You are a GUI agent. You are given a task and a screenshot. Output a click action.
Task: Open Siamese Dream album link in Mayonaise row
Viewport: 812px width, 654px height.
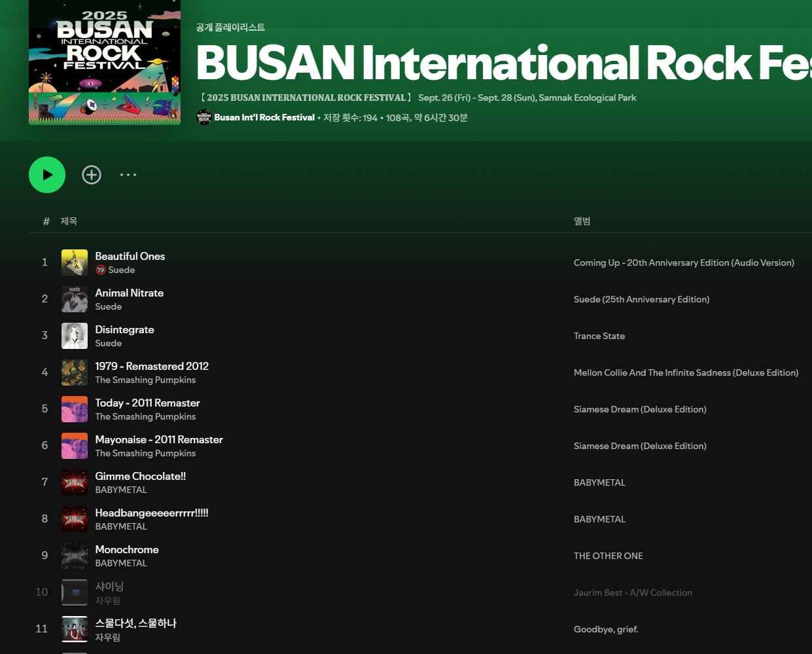point(640,446)
